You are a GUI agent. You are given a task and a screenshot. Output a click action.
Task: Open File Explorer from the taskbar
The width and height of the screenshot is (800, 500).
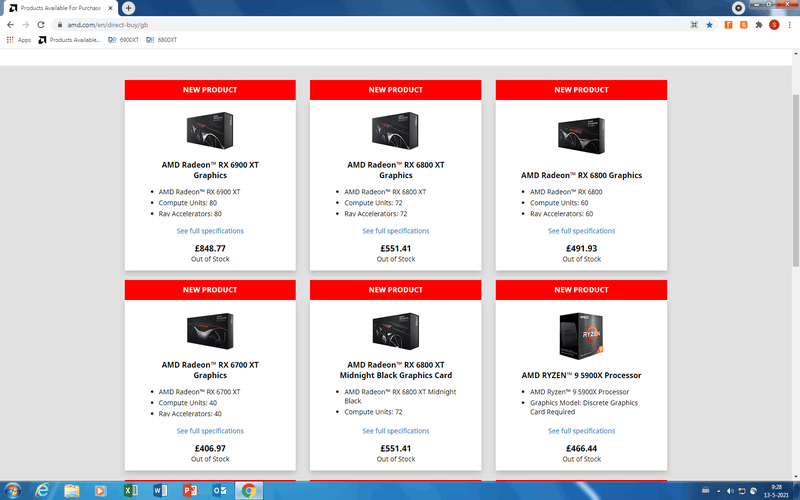[x=71, y=491]
